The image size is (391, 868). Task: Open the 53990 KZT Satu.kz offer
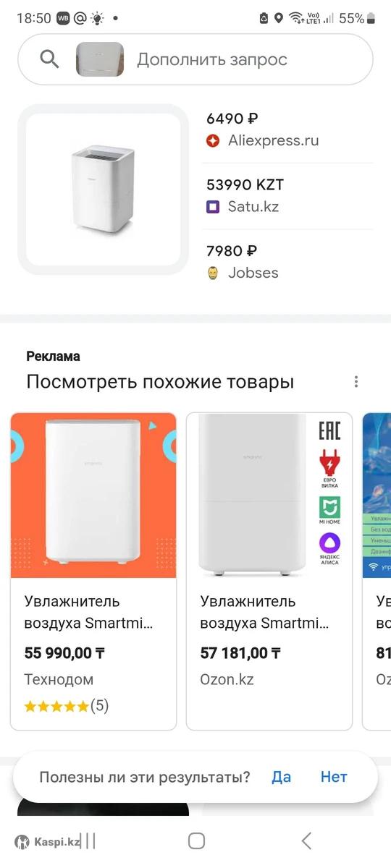290,196
